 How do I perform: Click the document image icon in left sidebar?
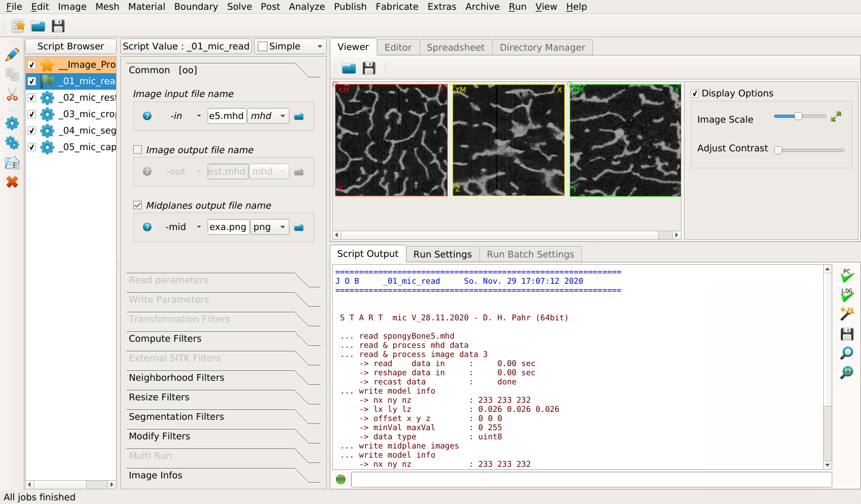(x=12, y=162)
